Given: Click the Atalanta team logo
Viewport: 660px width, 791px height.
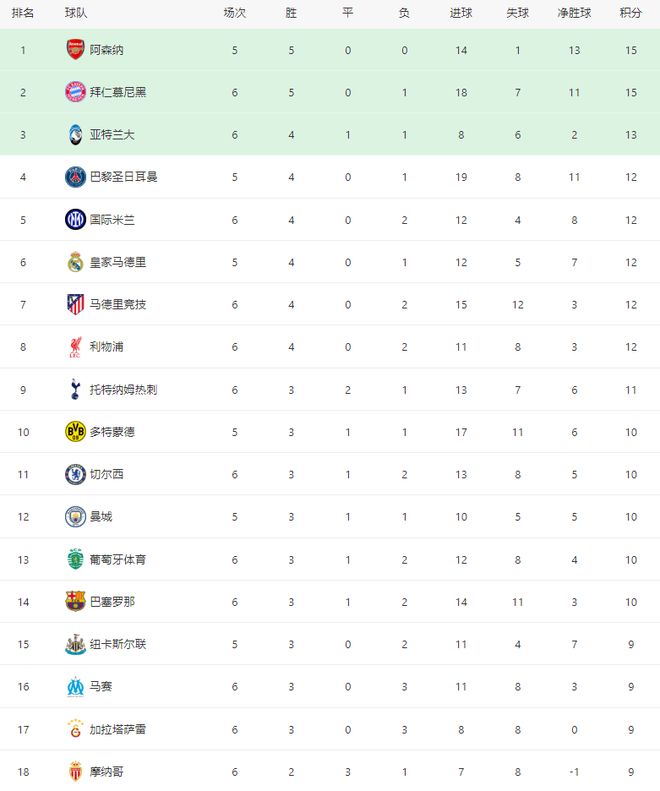Looking at the screenshot, I should [x=75, y=134].
